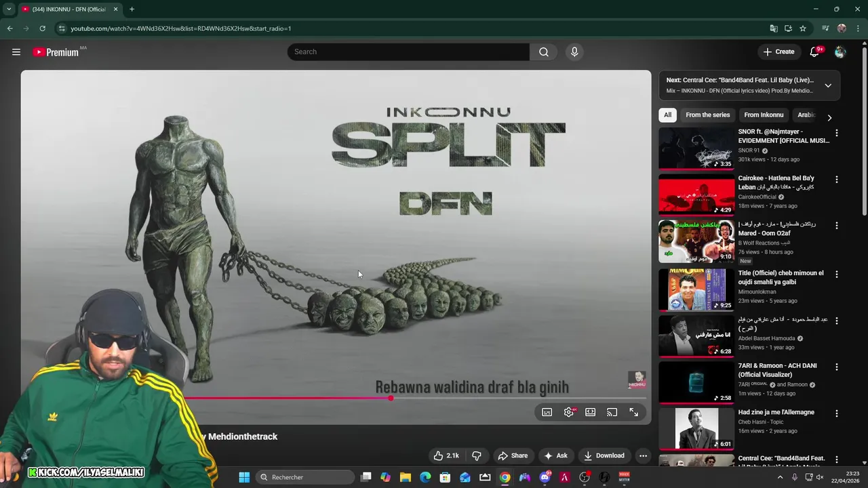Install or cast app icon in address bar
The width and height of the screenshot is (868, 488).
point(788,28)
